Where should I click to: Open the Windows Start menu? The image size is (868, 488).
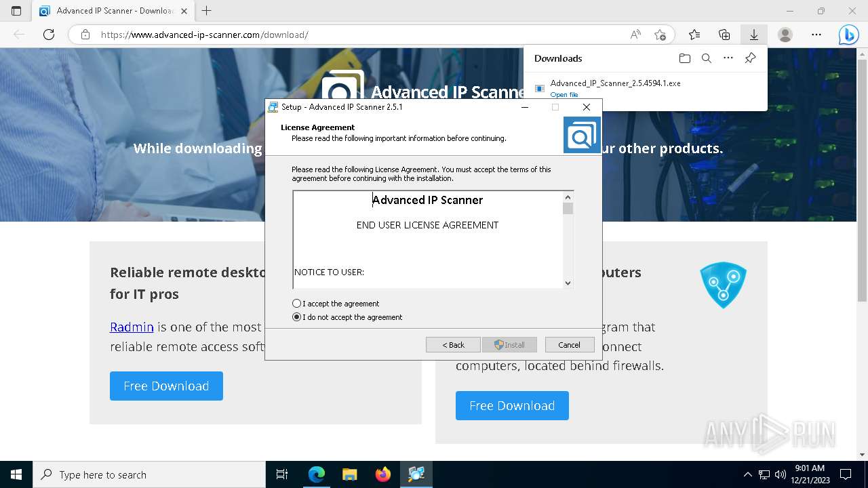click(16, 474)
